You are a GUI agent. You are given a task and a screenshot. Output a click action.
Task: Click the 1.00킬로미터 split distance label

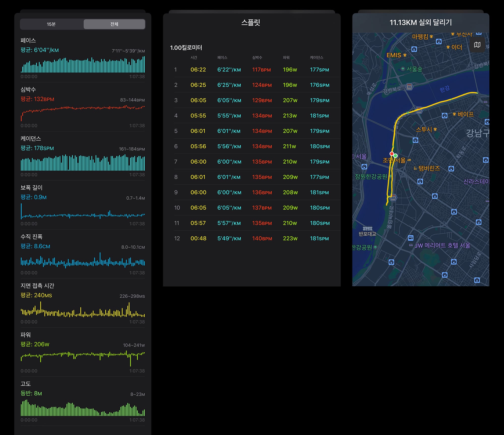(x=186, y=48)
